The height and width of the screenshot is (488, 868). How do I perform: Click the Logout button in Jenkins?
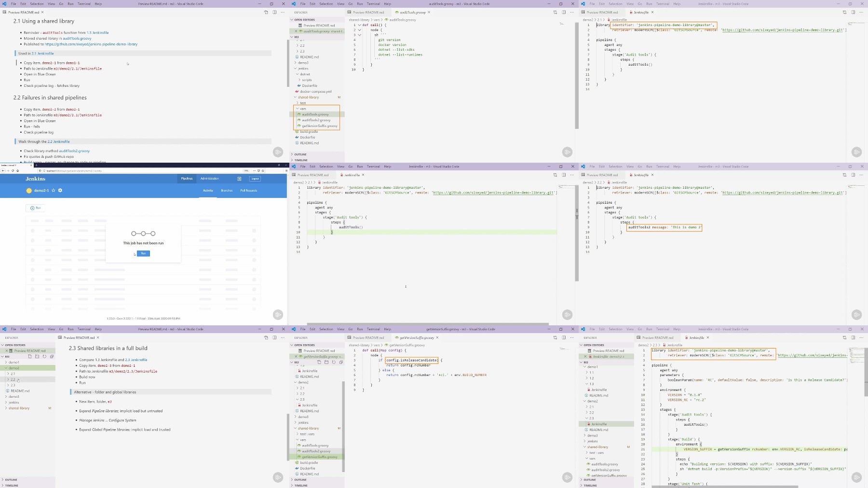click(255, 179)
